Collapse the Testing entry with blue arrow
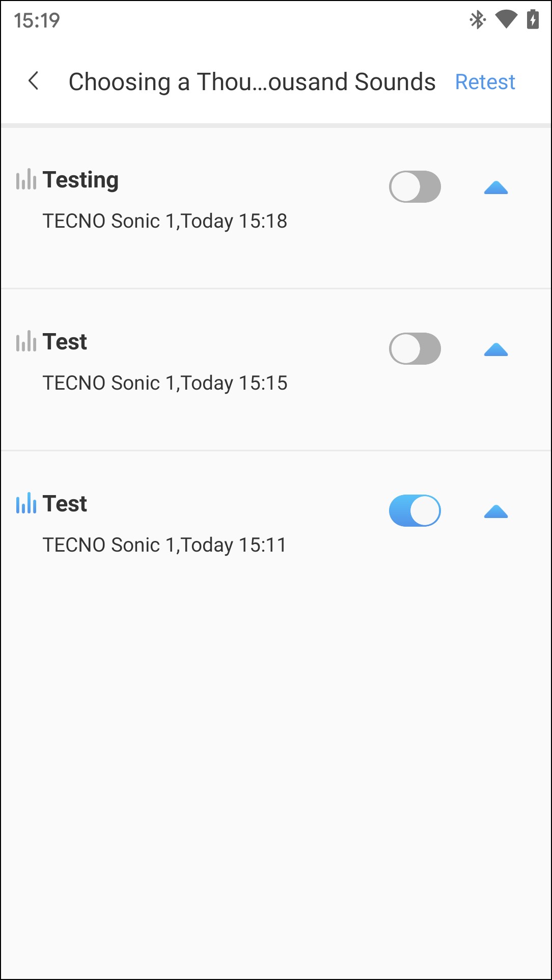Screen dimensions: 552x980 (496, 188)
